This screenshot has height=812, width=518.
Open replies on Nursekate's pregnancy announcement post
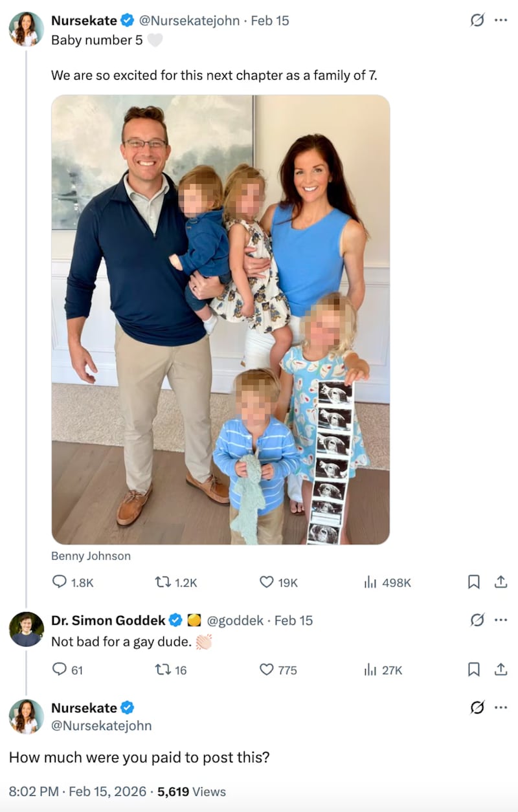tap(60, 582)
